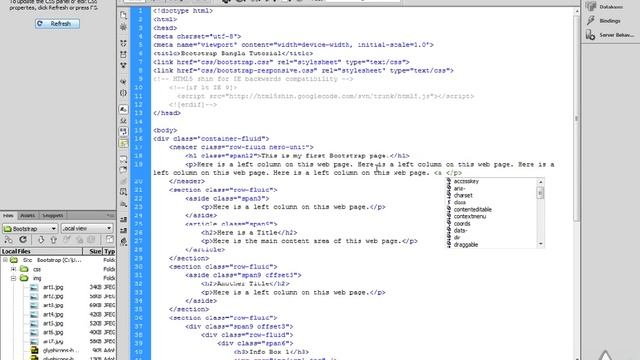
Task: Select file art6.jpg
Action: (53, 332)
